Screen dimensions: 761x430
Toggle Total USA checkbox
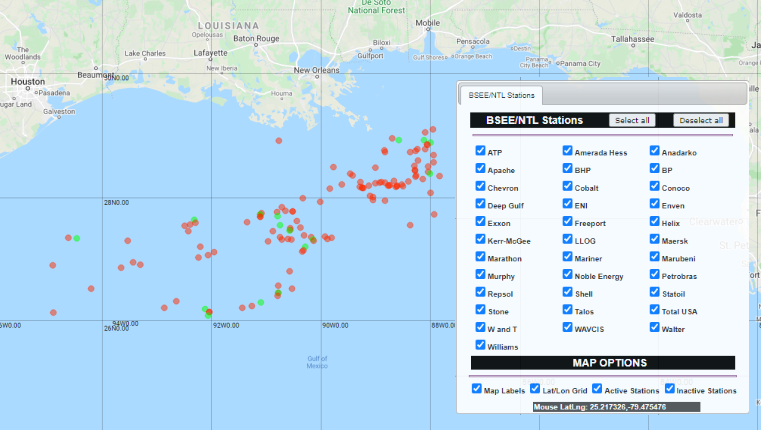coord(655,309)
